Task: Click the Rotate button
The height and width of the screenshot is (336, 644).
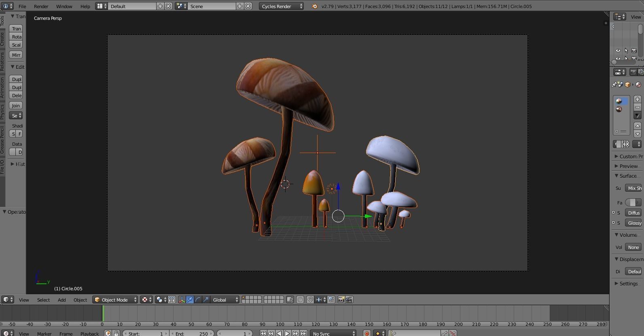Action: point(16,37)
